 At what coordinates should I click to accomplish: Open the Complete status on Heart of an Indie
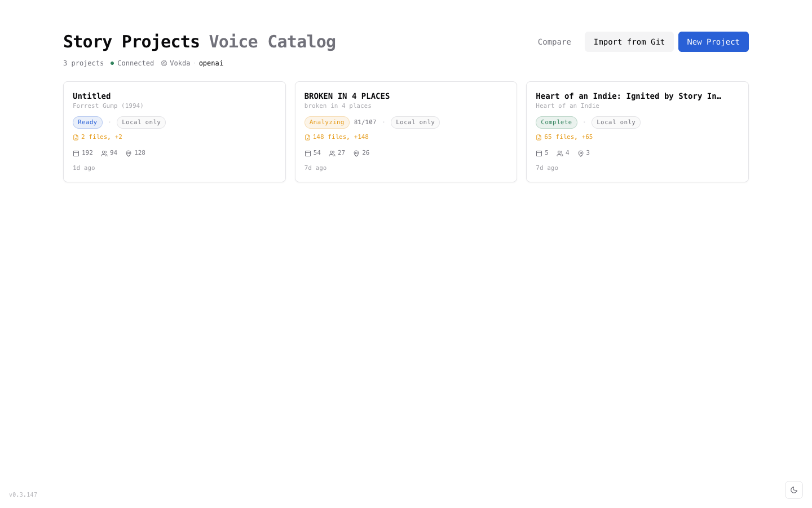pyautogui.click(x=556, y=122)
